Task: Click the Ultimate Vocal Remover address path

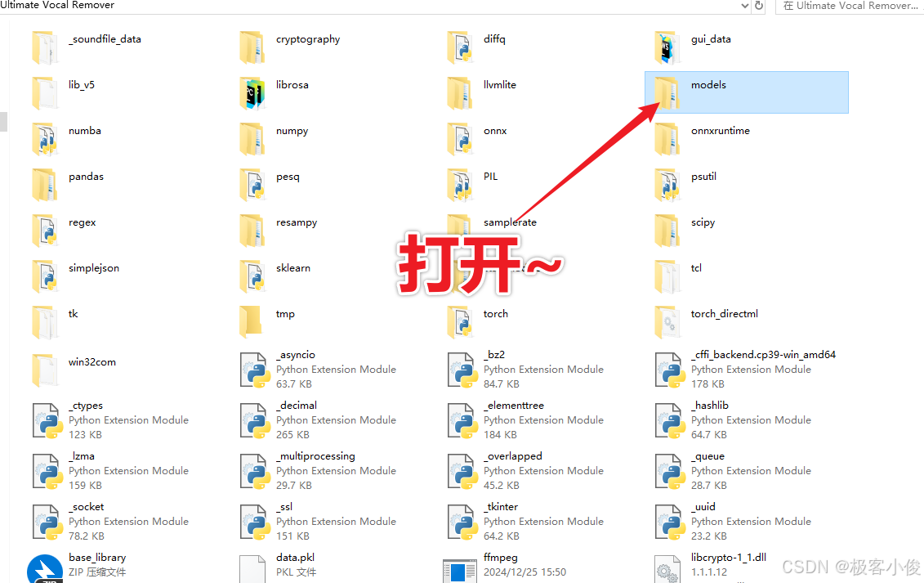Action: 57,5
